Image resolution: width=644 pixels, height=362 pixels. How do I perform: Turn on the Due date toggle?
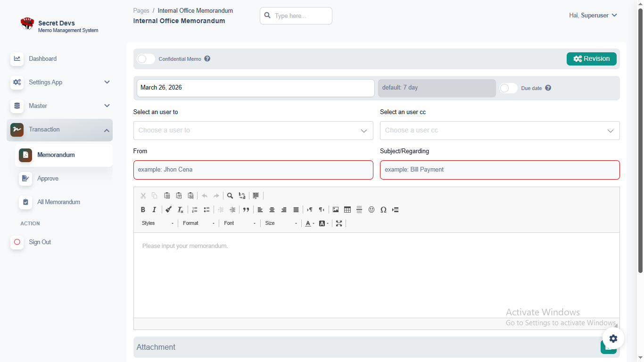[x=509, y=88]
